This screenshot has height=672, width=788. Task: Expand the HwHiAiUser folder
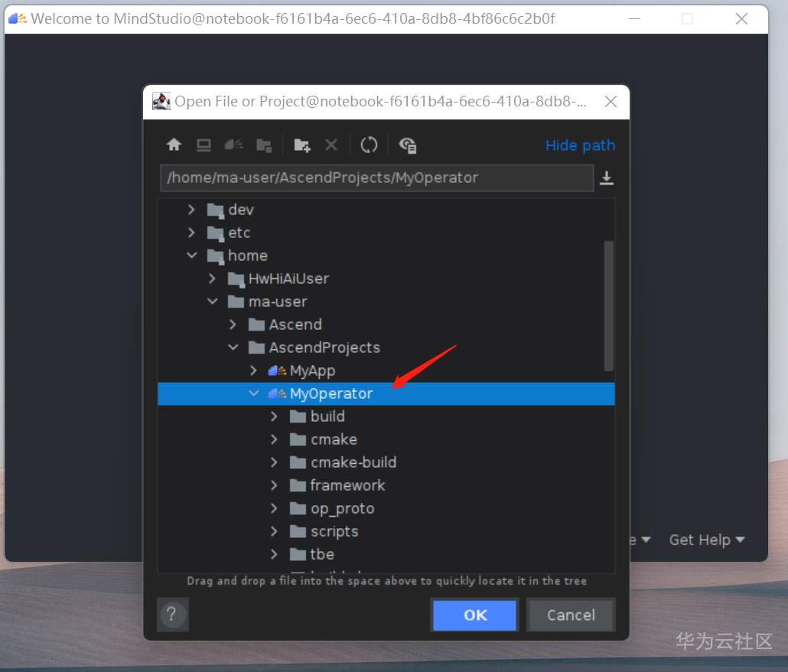pos(212,279)
